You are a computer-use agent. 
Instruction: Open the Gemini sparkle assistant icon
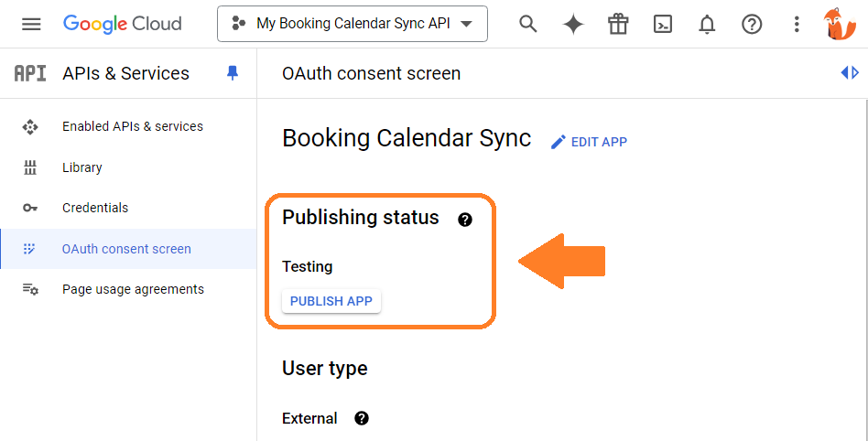coord(573,24)
